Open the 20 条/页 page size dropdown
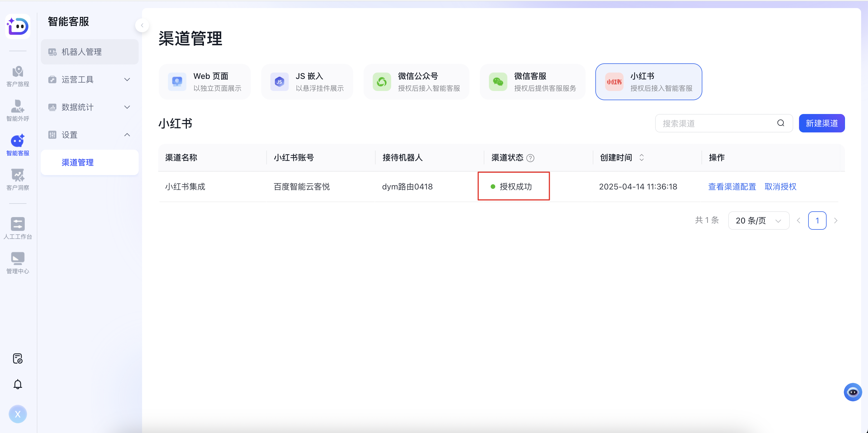This screenshot has width=868, height=433. 758,220
